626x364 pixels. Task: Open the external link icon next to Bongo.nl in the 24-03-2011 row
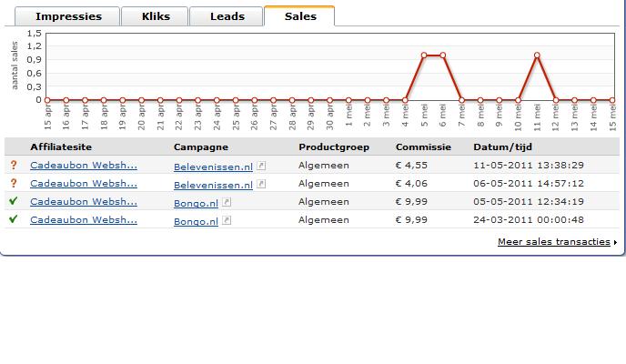coord(227,220)
